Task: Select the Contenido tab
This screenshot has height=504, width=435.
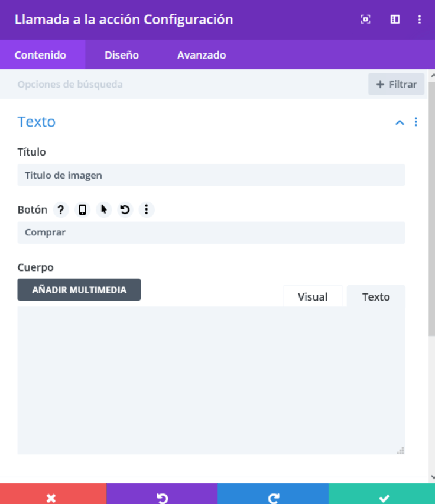Action: tap(40, 55)
